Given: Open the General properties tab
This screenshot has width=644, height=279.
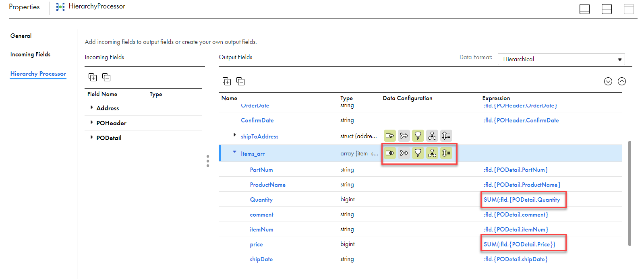Looking at the screenshot, I should pyautogui.click(x=21, y=36).
